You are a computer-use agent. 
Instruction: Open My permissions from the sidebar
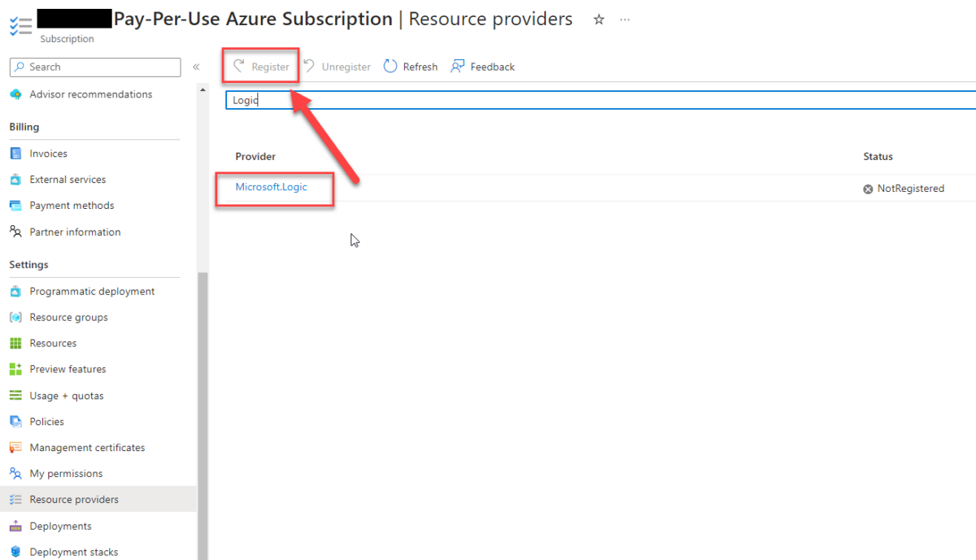16,473
